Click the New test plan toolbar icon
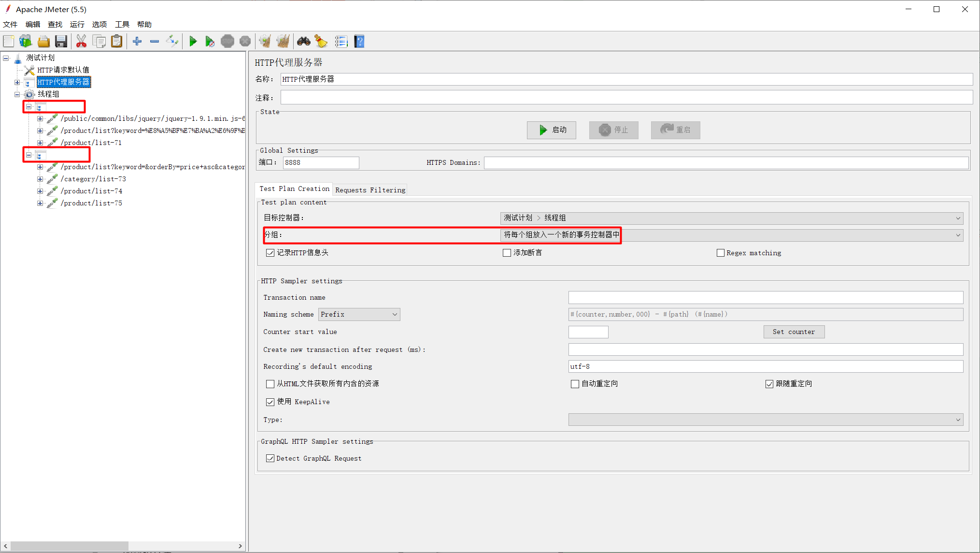 9,42
